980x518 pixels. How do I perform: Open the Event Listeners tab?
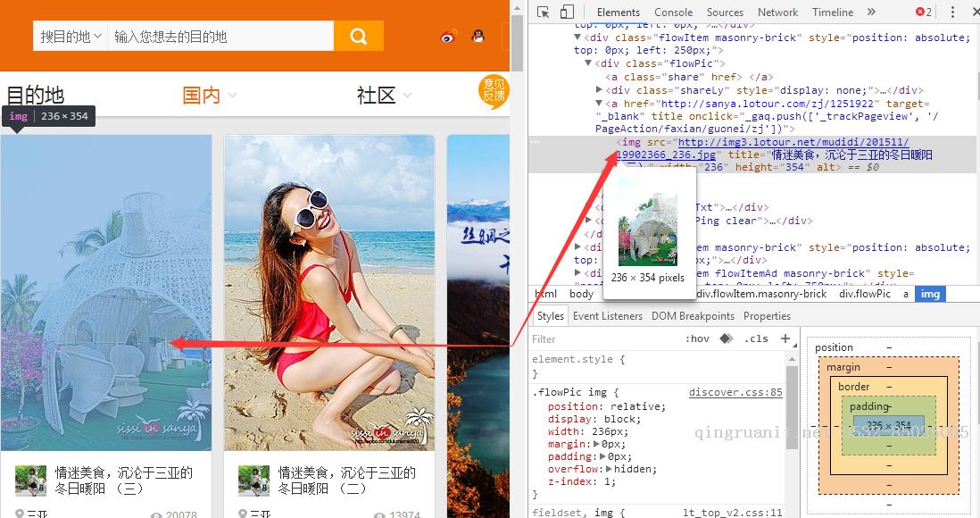tap(607, 315)
